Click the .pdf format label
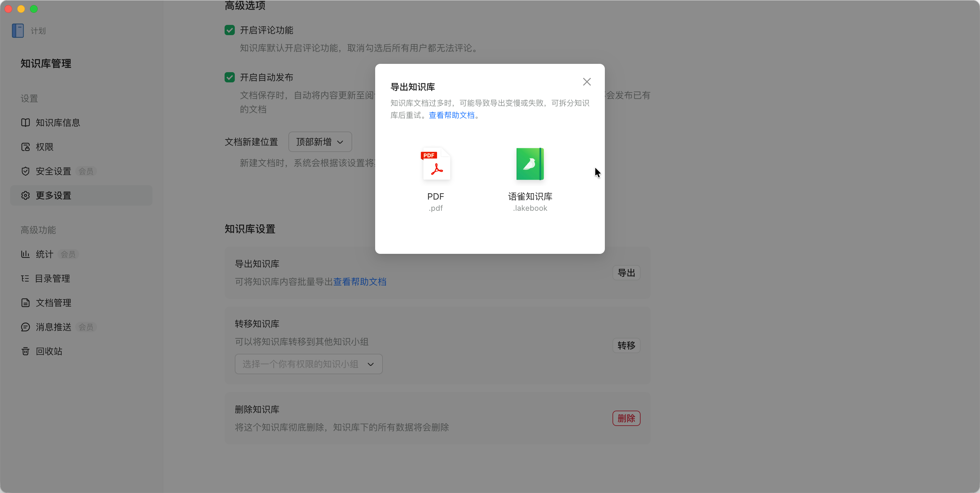Image resolution: width=980 pixels, height=493 pixels. [435, 208]
